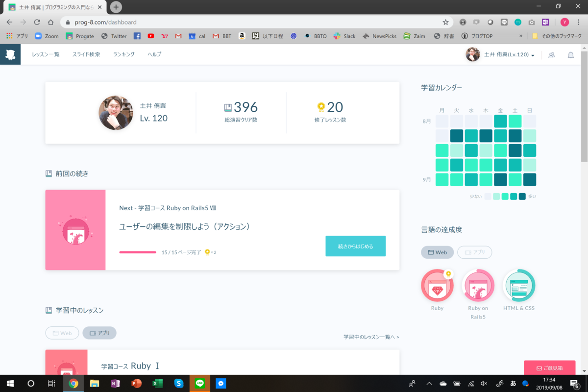Open the ヘルプ menu item
Viewport: 588px width, 392px height.
click(154, 54)
